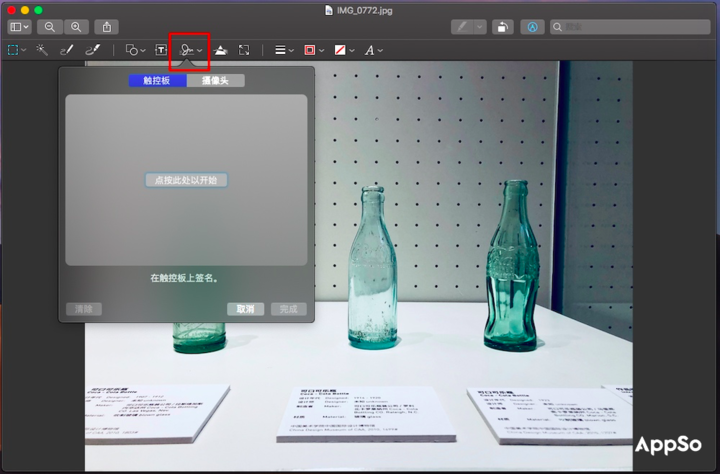Click the Share button in toolbar

click(x=107, y=26)
